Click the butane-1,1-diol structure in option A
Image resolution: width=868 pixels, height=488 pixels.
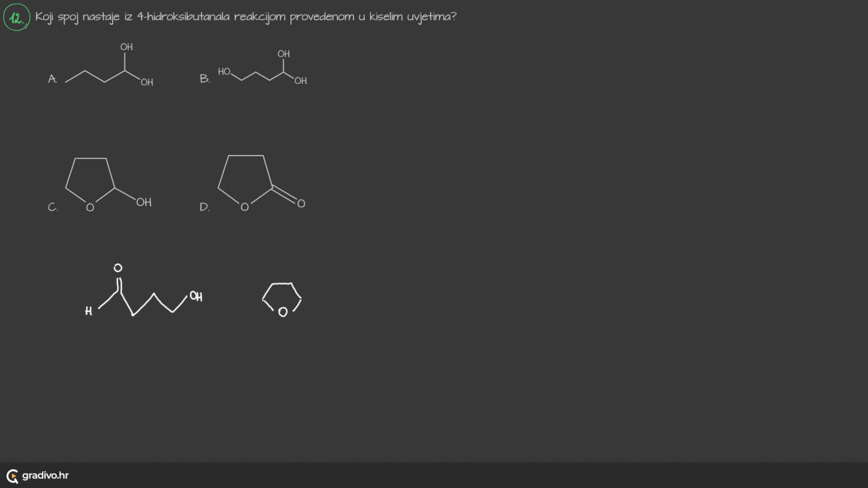tap(109, 65)
